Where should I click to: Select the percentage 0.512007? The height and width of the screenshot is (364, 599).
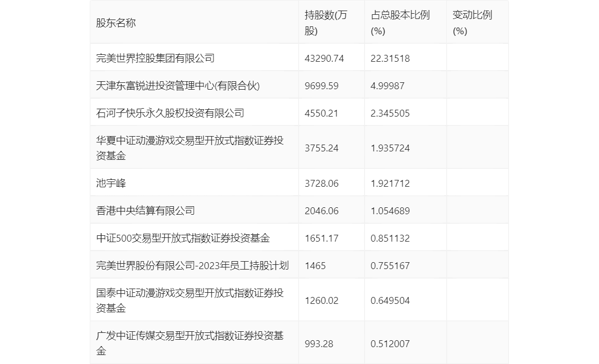click(390, 344)
